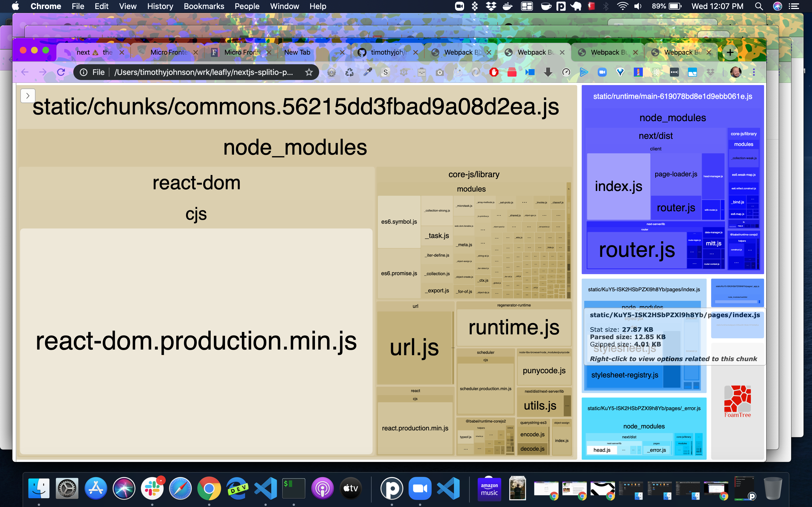
Task: Switch to the timothyjoh GitHub tab
Action: tap(388, 52)
